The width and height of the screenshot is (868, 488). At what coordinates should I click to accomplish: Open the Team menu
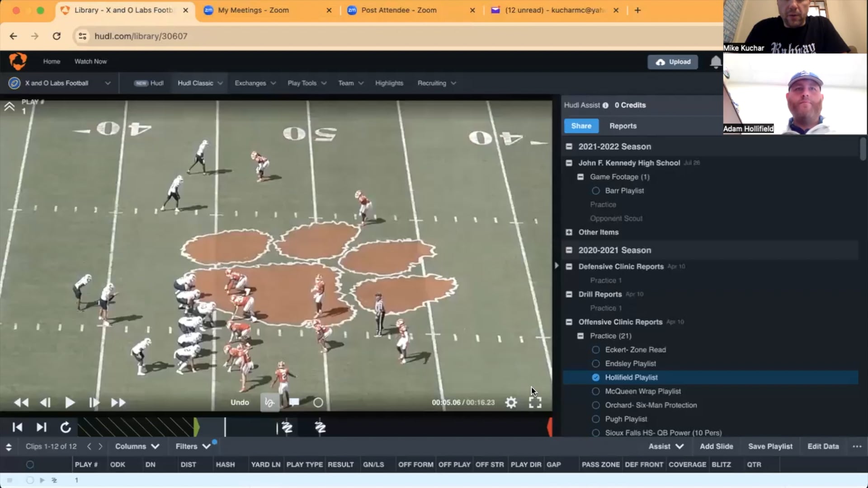click(x=351, y=83)
